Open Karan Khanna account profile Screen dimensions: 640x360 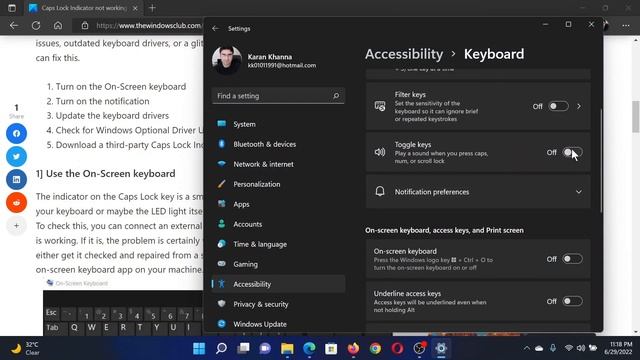tap(265, 60)
